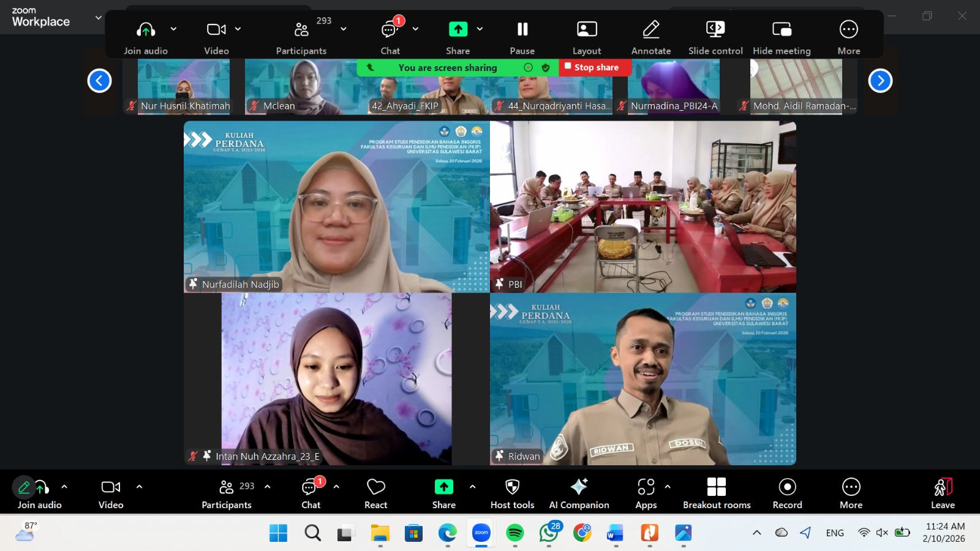Open the Chat panel from top bar
Viewport: 980px width, 551px height.
[x=390, y=29]
